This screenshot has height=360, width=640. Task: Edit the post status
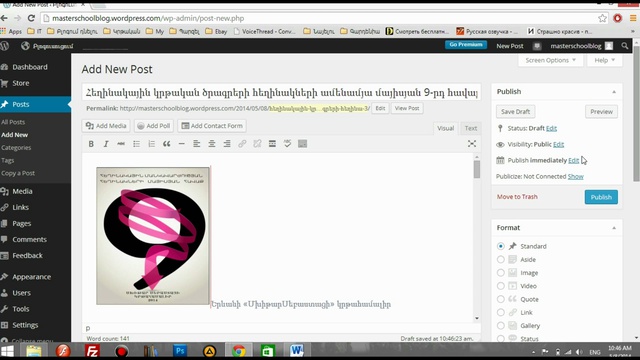coord(551,128)
